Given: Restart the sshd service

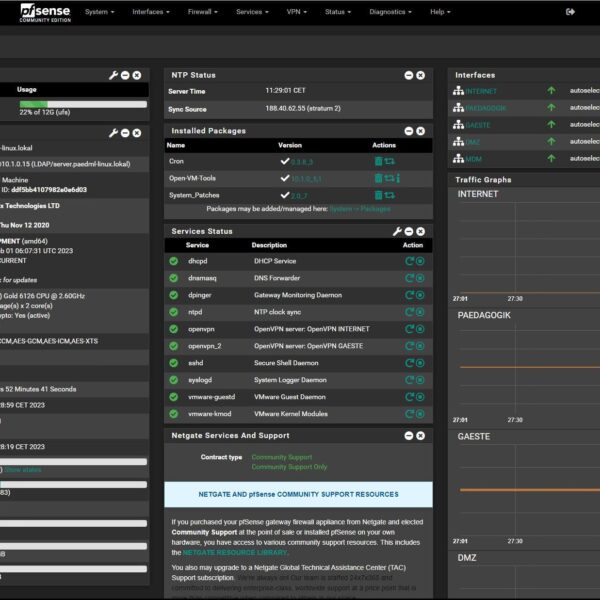Looking at the screenshot, I should 409,363.
